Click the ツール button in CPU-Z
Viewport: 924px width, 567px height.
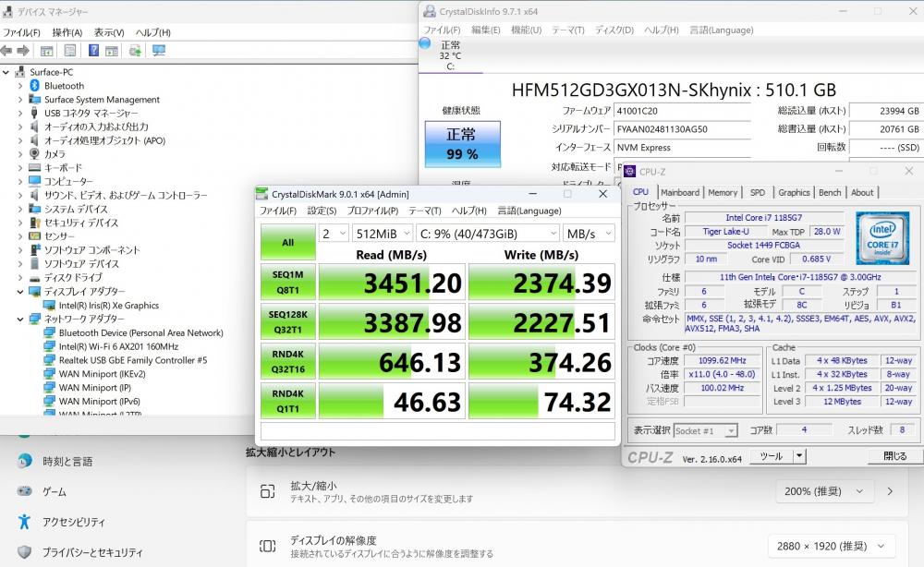(x=772, y=455)
